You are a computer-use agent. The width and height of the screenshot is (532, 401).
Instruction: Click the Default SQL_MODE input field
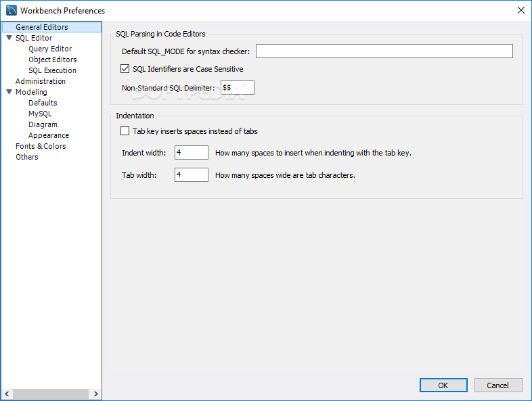(x=384, y=51)
